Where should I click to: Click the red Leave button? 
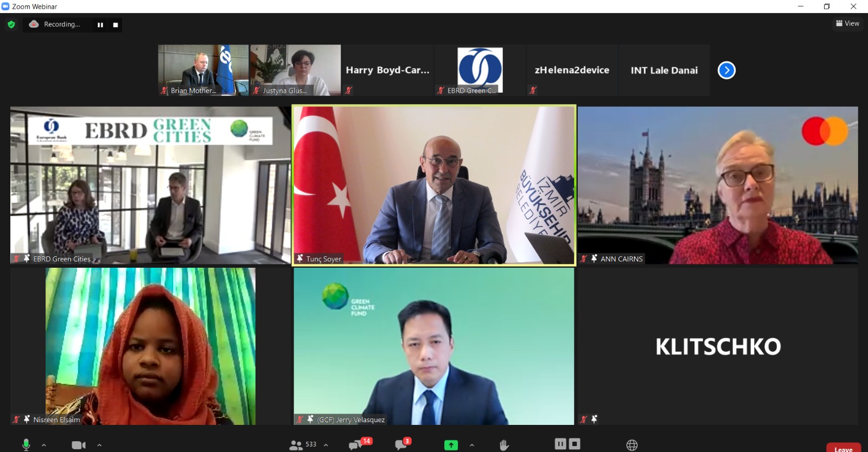pyautogui.click(x=843, y=448)
